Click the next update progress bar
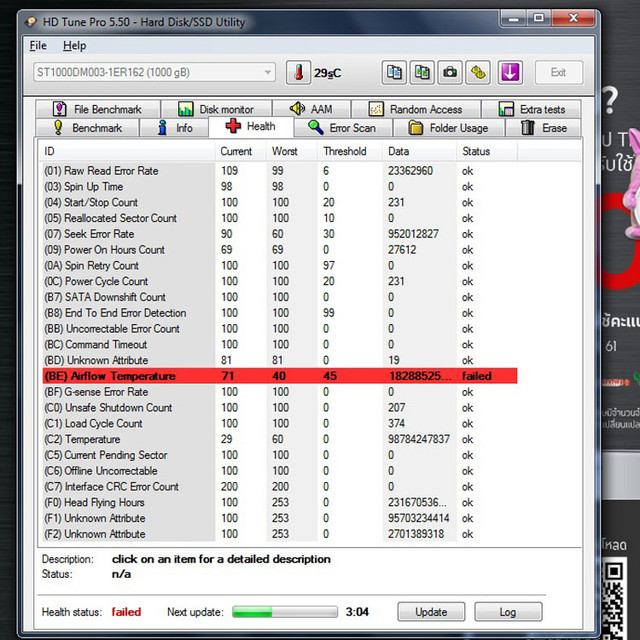640x640 pixels. (285, 611)
